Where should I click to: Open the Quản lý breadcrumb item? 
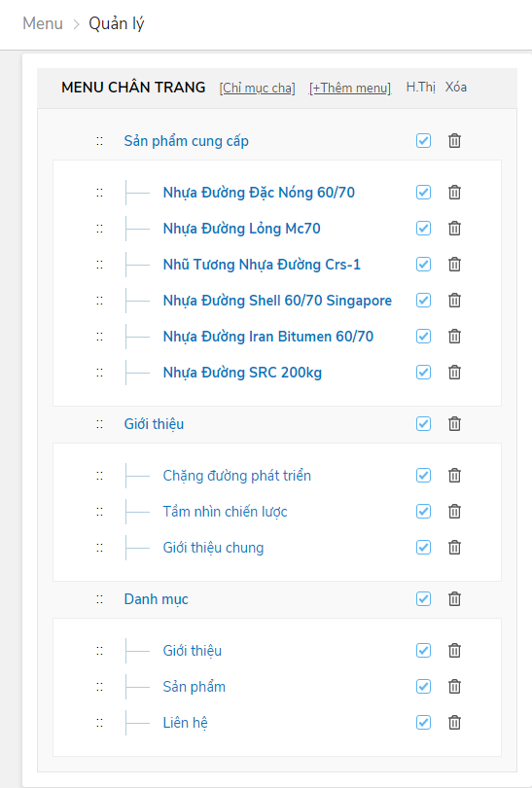(117, 23)
